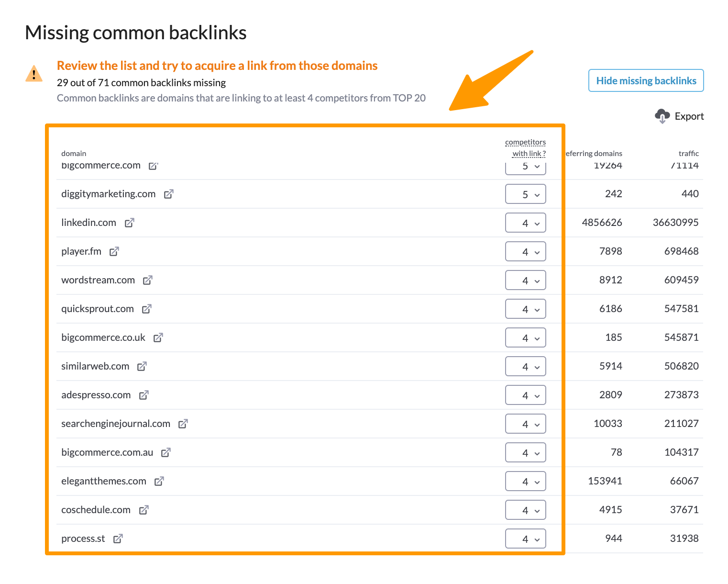Open wordstream.com external link icon
Screen dimensions: 728x584
click(x=147, y=280)
